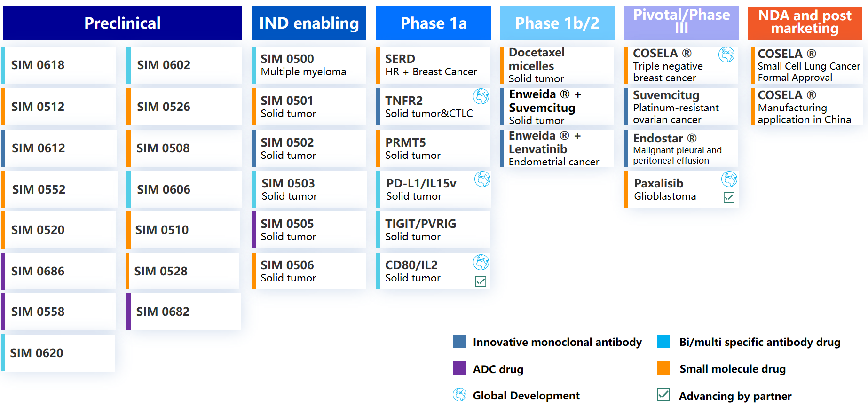Click the SIM 0528 card

(182, 271)
